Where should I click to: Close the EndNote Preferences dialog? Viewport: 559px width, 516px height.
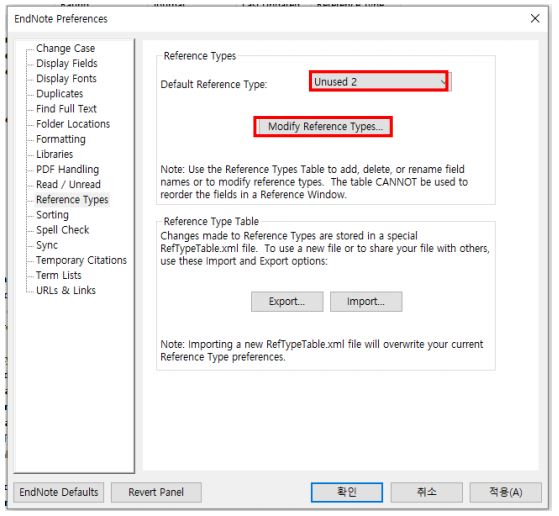[x=535, y=19]
